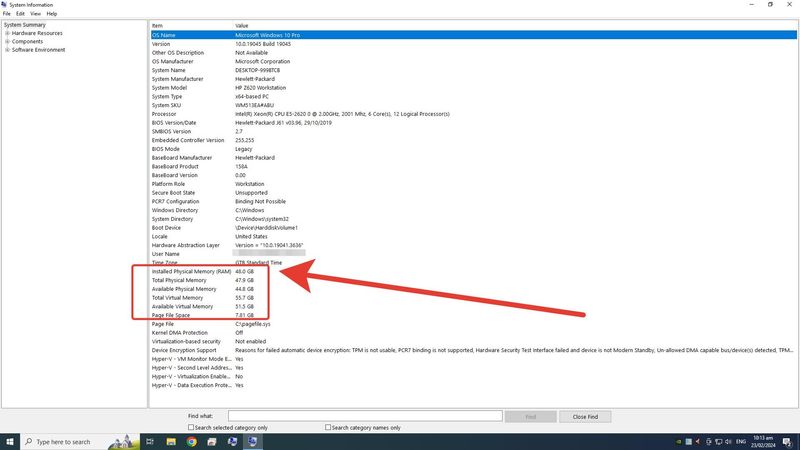
Task: Select the Platform Role row
Action: [473, 184]
